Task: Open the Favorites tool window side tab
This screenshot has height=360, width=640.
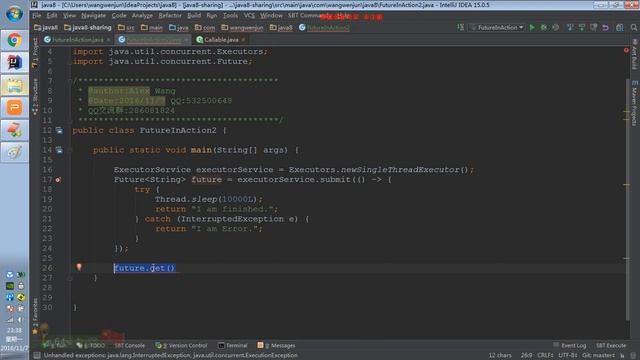Action: [35, 316]
